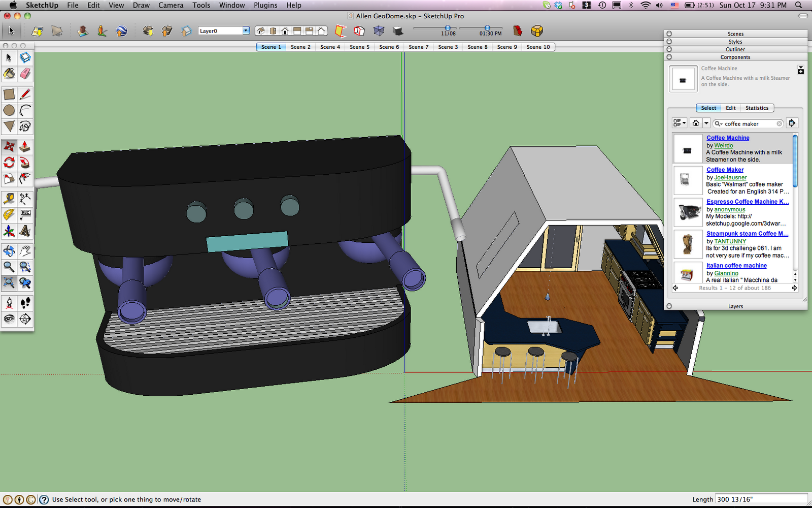The image size is (812, 508).
Task: Toggle the Components panel using its round button
Action: pos(669,57)
